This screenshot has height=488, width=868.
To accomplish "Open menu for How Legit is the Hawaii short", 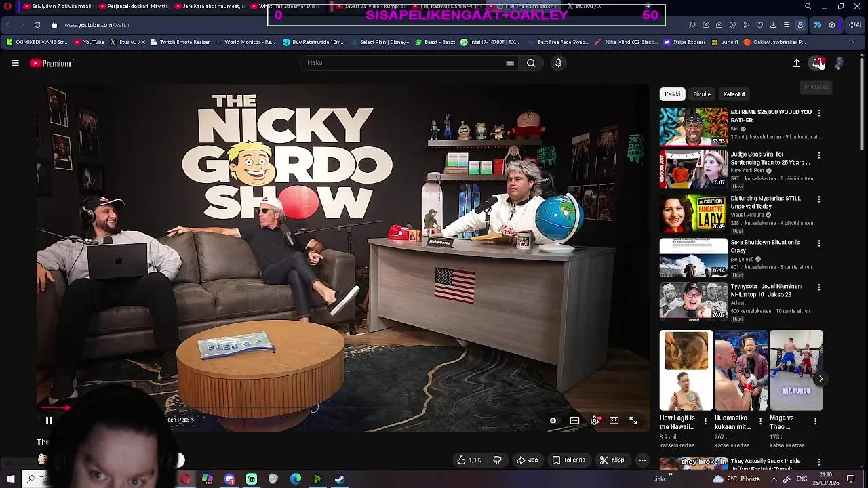I will point(705,421).
